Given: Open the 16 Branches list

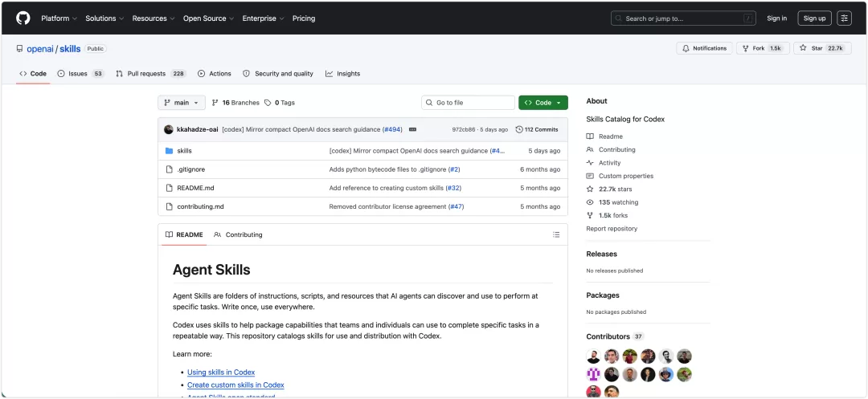Looking at the screenshot, I should pos(235,103).
